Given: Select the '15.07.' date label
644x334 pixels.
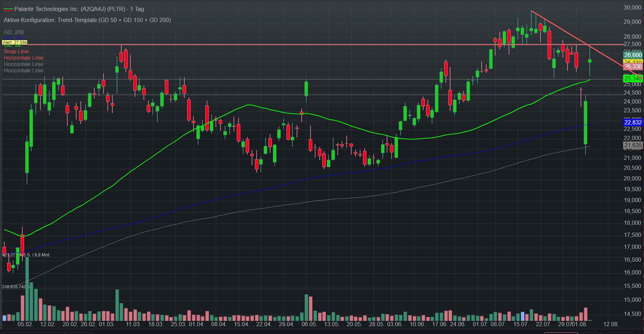Looking at the screenshot, I should click(x=521, y=324).
